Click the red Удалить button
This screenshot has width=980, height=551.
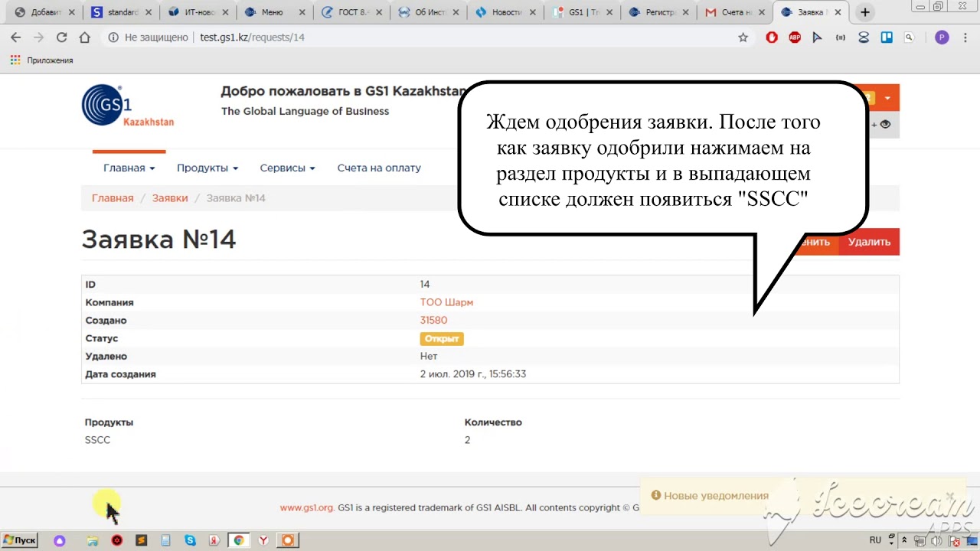(869, 242)
